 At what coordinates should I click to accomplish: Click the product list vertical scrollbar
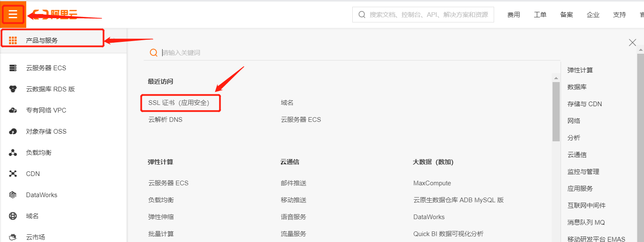pos(556,112)
